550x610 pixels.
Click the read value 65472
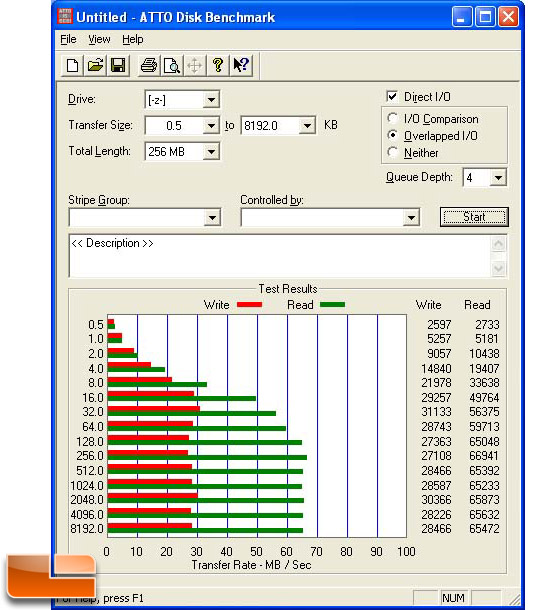tap(484, 529)
